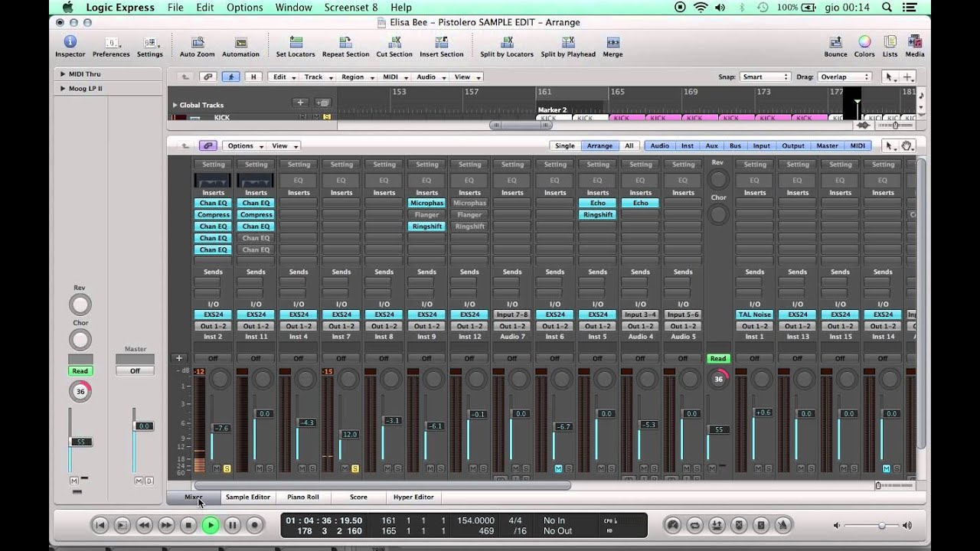Click the mixer horizontal scrollbar
The image size is (980, 551).
tap(382, 485)
